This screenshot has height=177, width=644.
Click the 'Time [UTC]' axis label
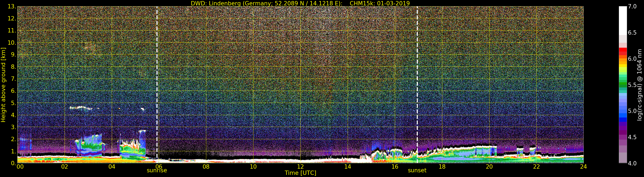[x=300, y=173]
